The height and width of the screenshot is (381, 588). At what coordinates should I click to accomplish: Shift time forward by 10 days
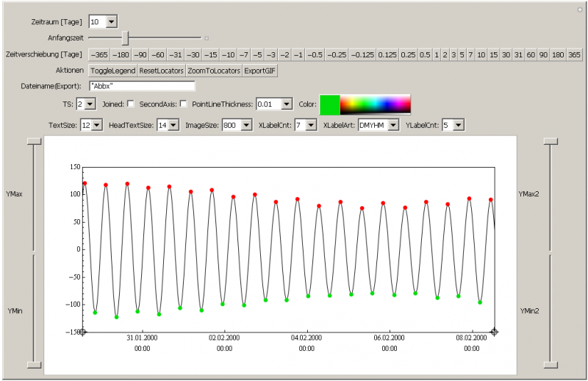tap(481, 55)
